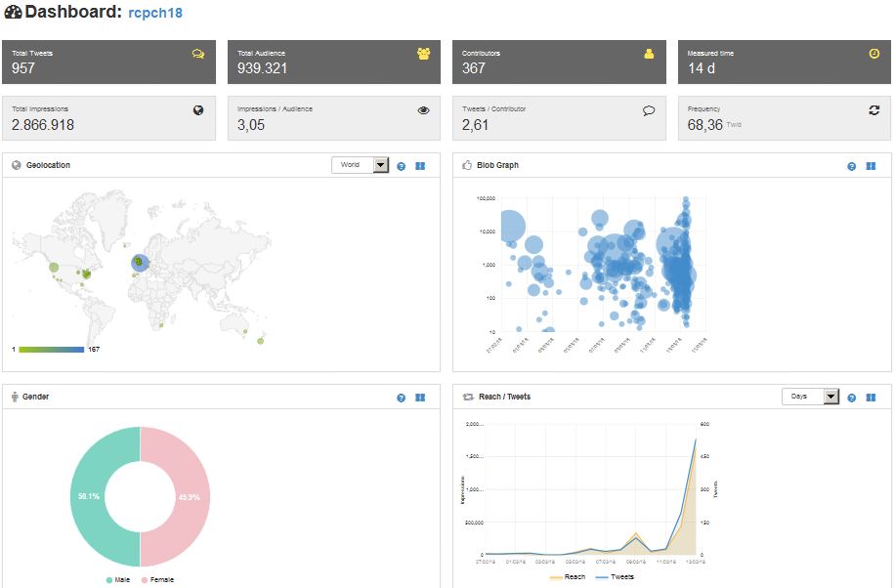Toggle Female series in Gender legend
894x588 pixels.
coord(156,580)
